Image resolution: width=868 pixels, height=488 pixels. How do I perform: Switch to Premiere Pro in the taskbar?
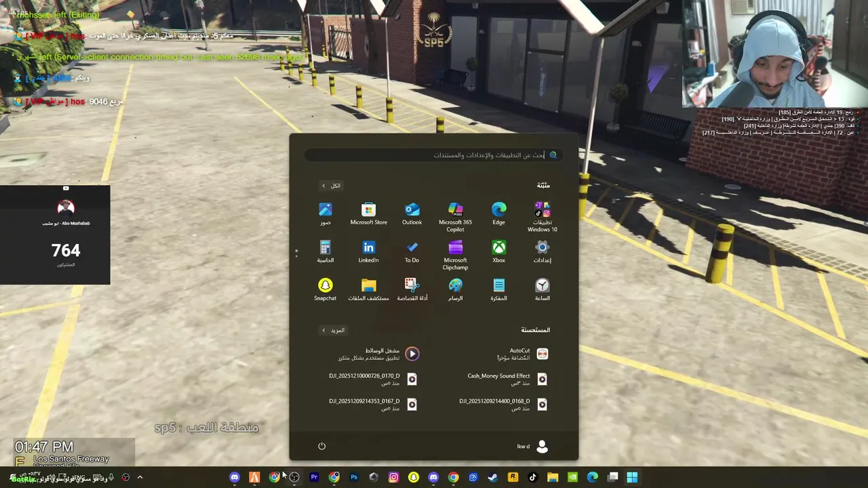coord(314,477)
